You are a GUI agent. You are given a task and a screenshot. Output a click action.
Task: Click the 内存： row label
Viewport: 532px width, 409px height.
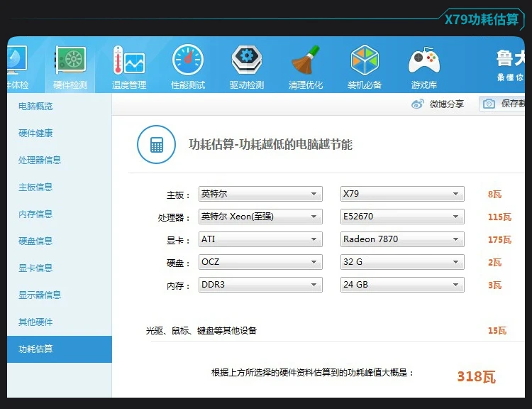(178, 286)
